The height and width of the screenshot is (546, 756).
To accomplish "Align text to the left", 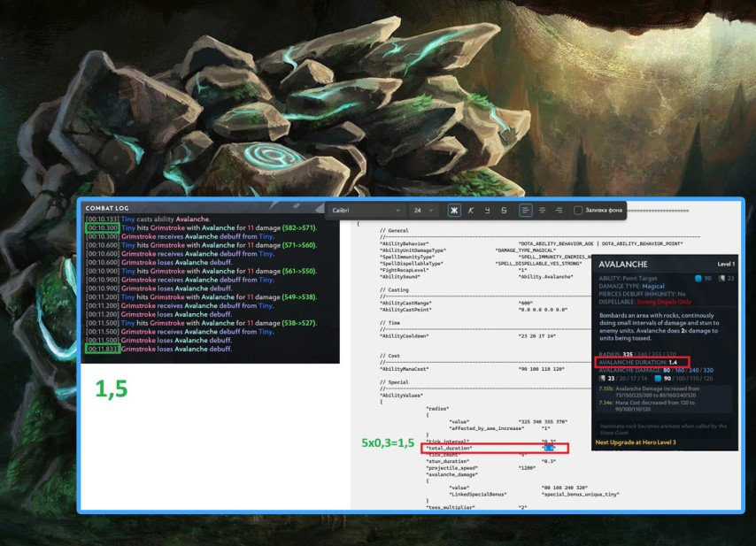I will pos(525,211).
